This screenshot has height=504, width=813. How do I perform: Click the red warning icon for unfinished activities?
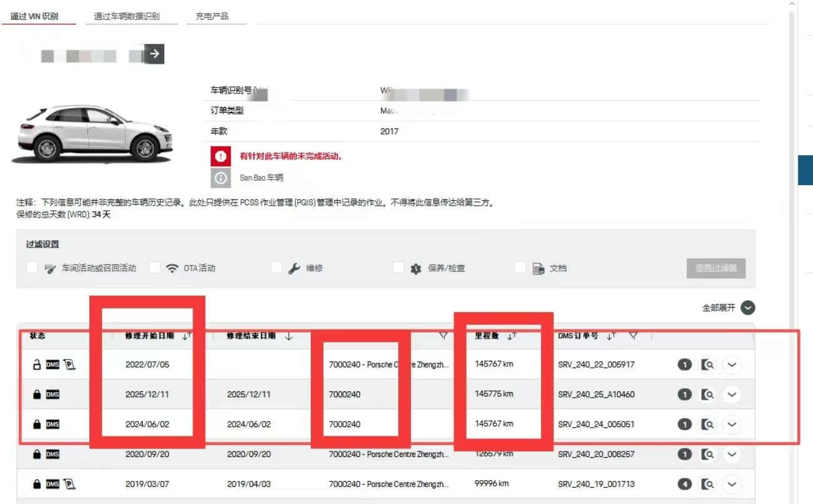221,156
